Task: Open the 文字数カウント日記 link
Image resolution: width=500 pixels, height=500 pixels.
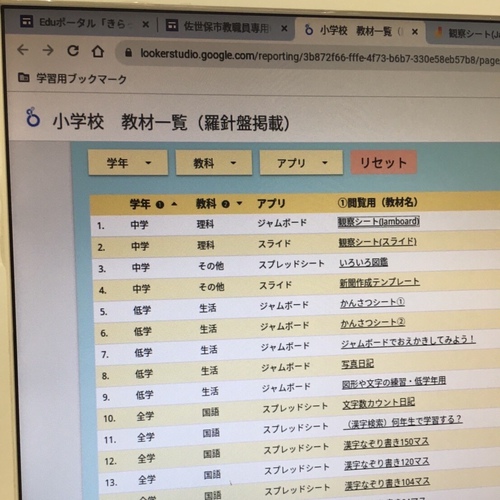Action: pyautogui.click(x=379, y=403)
